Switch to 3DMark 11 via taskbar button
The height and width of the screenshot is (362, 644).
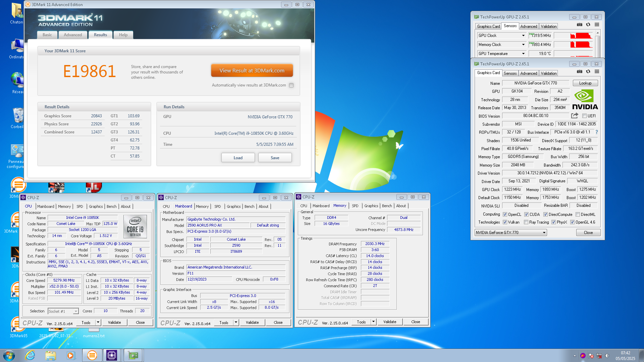click(92, 355)
